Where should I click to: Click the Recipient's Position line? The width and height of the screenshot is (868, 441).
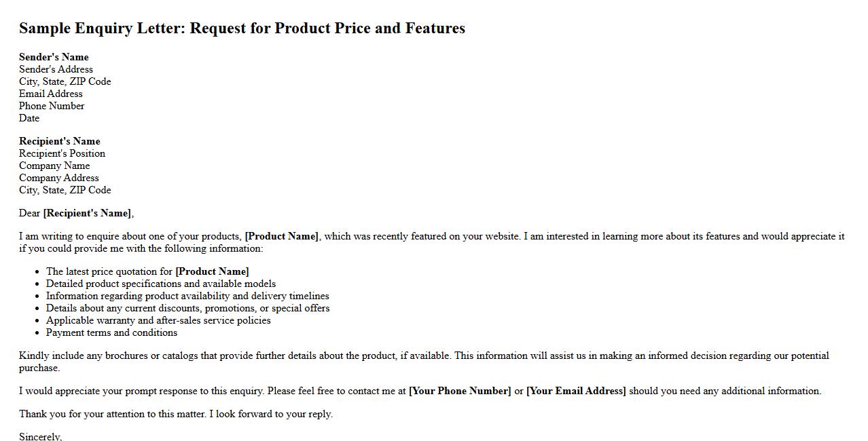62,153
